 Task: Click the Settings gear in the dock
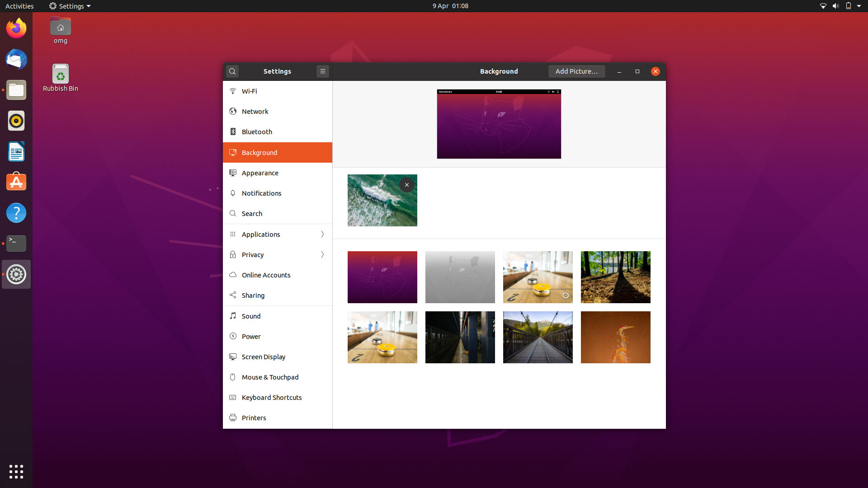click(16, 274)
